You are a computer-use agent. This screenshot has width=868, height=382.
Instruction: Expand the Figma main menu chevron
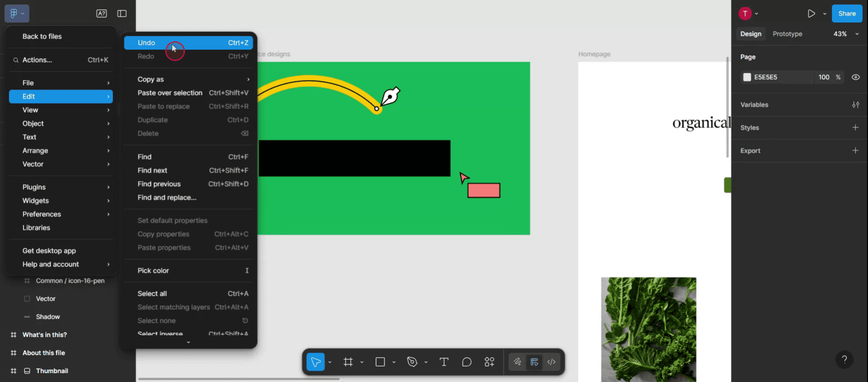click(x=23, y=13)
